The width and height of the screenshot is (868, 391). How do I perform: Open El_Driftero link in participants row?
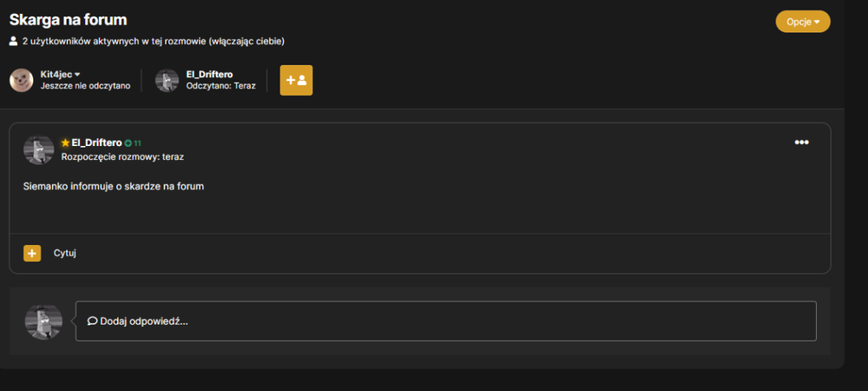pyautogui.click(x=209, y=74)
